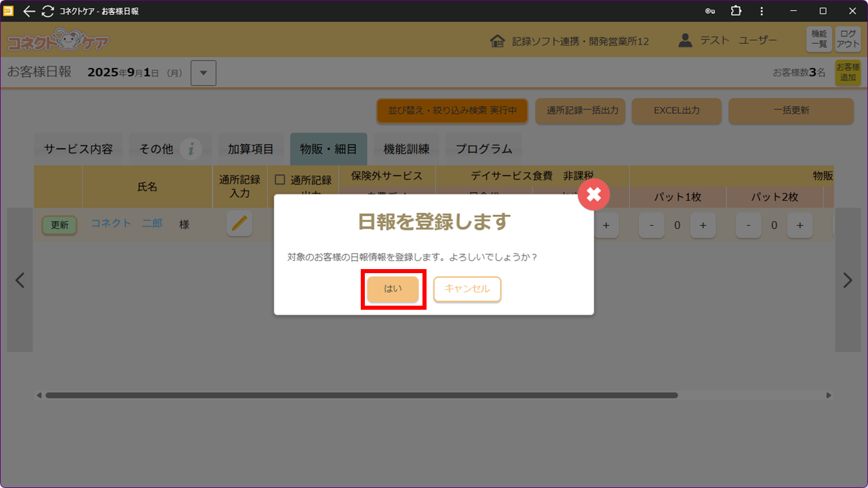Image resolution: width=868 pixels, height=488 pixels.
Task: Click the horizontal scrollbar thumb
Action: (361, 395)
